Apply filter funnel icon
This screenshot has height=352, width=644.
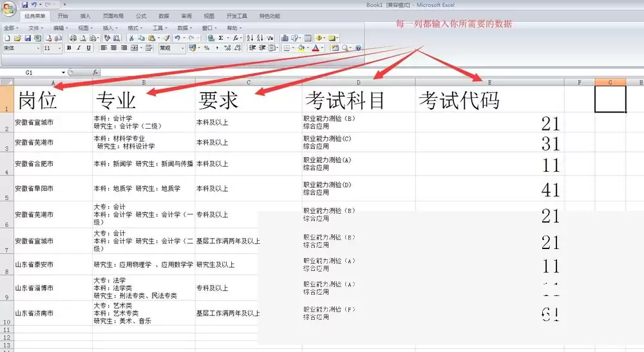[x=270, y=38]
